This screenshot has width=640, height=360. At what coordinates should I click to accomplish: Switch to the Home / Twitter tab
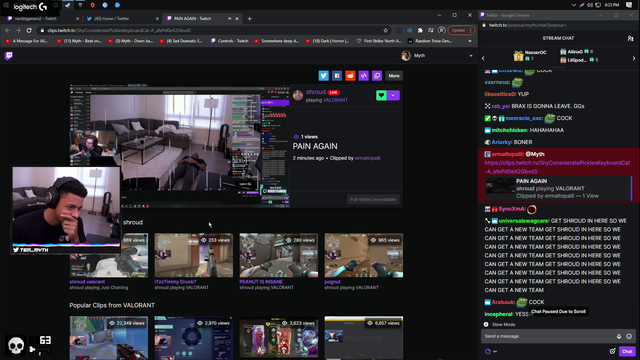click(x=122, y=18)
